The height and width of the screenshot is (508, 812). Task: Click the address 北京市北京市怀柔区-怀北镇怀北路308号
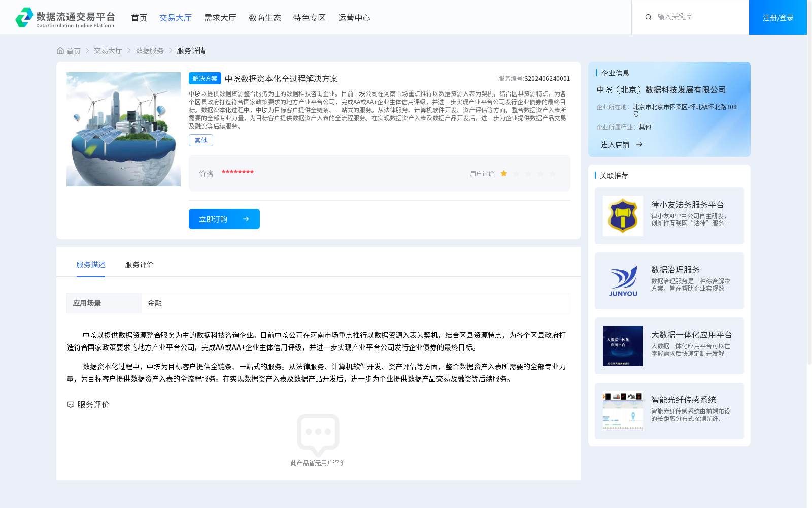685,110
